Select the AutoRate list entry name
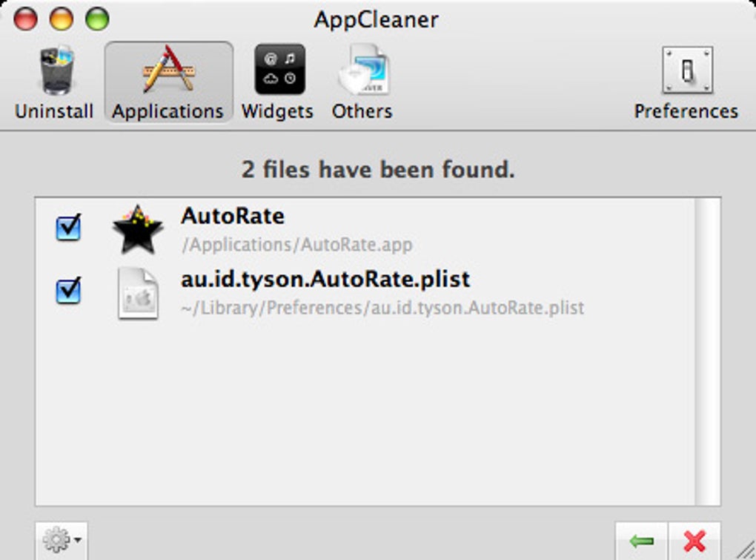Screen dimensions: 756x560 (233, 217)
